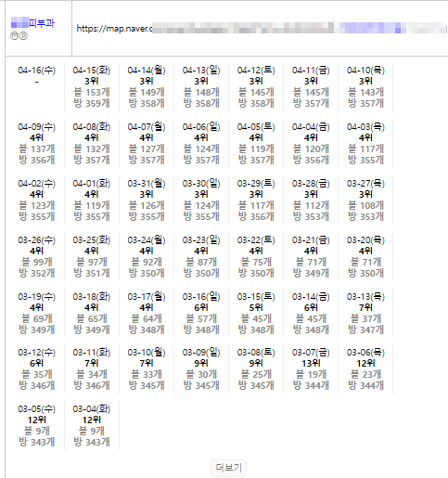Click the 03-09(일) cell with 블 30개
The width and height of the screenshot is (448, 478).
(x=201, y=368)
